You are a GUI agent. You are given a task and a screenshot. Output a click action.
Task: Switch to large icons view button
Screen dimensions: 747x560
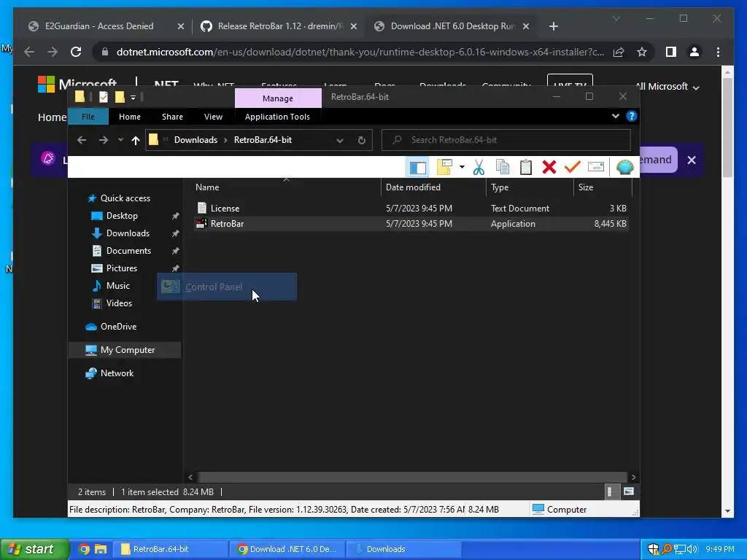tap(628, 491)
